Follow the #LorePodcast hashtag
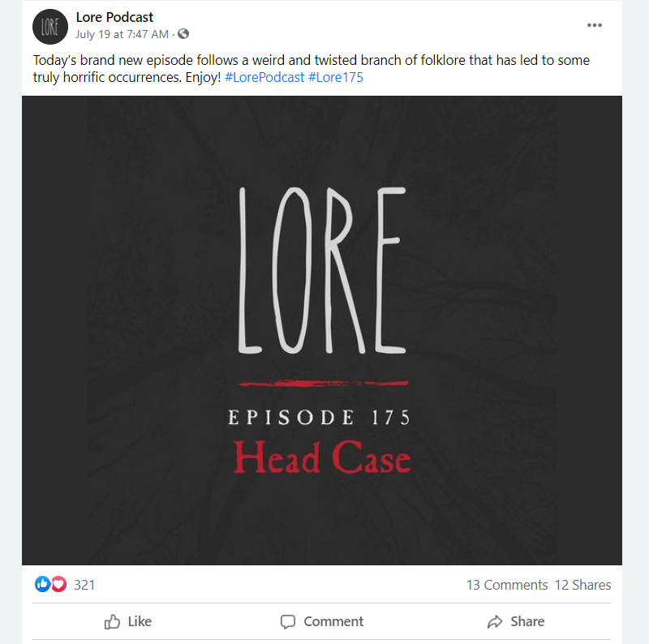The height and width of the screenshot is (644, 649). 264,77
